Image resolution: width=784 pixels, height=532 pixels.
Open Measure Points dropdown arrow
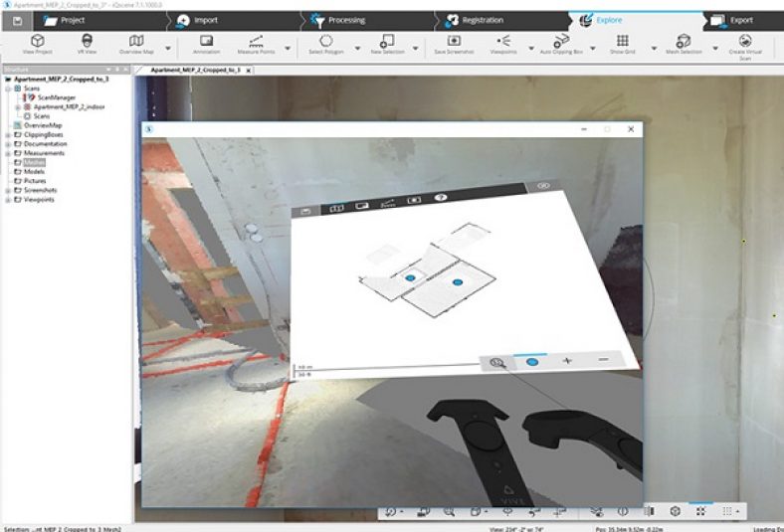(288, 49)
